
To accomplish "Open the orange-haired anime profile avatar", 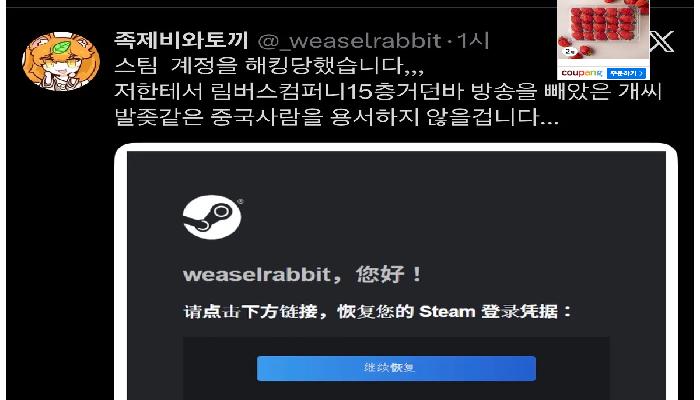I will pyautogui.click(x=61, y=61).
